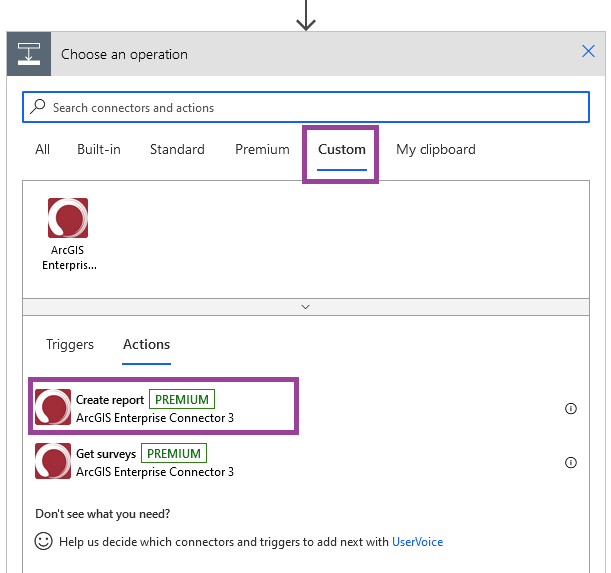Click the Create report action icon
This screenshot has height=573, width=611.
click(53, 407)
